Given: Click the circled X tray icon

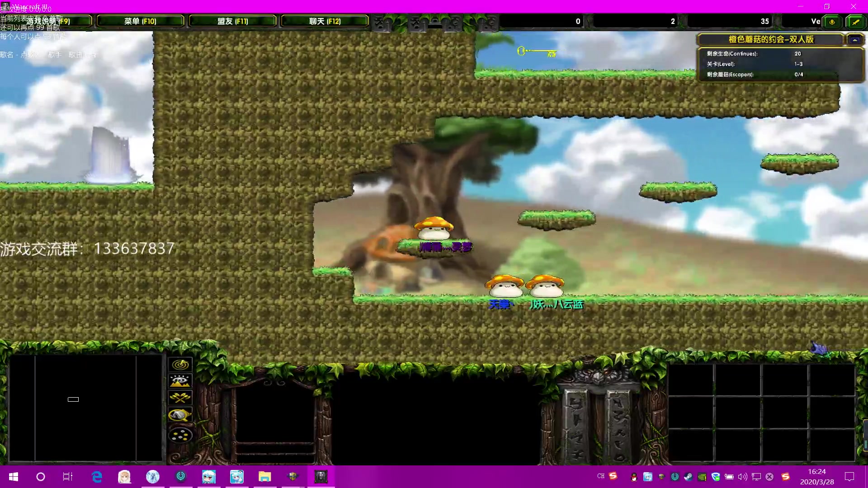Looking at the screenshot, I should [769, 477].
